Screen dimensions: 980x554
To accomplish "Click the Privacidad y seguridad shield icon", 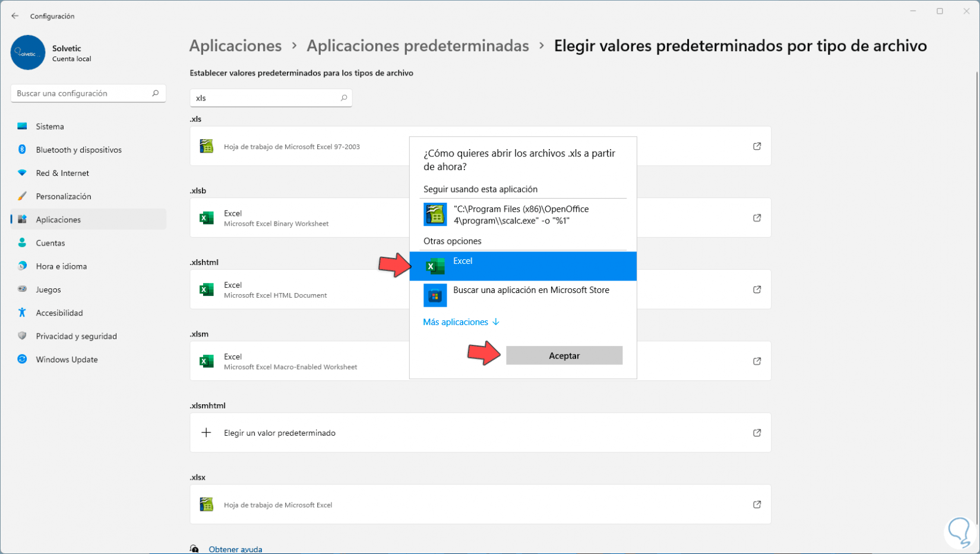I will (x=22, y=336).
